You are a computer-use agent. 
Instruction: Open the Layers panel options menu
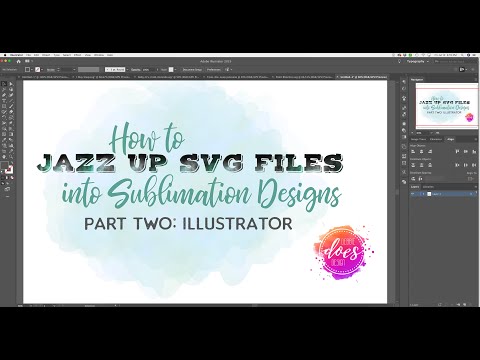point(476,187)
